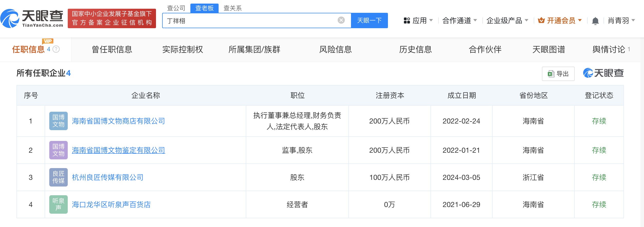Expand the 应用 dropdown

(x=431, y=20)
